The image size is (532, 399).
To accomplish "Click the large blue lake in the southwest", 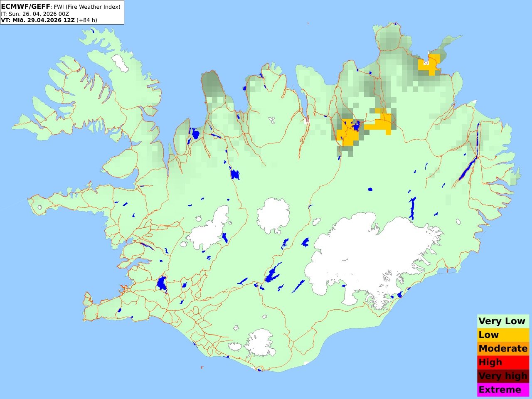I will click(162, 284).
